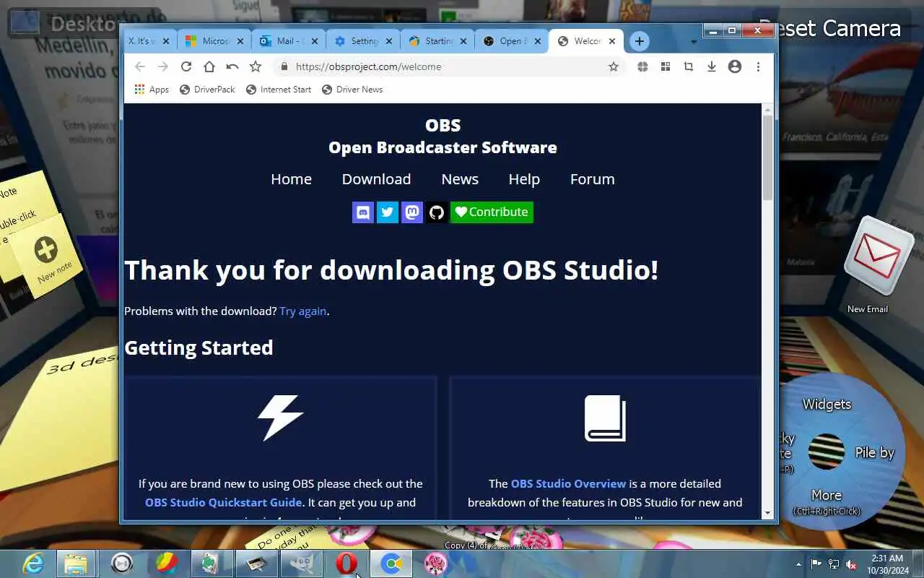This screenshot has height=578, width=924.
Task: Open News in OBS site navigation
Action: (x=460, y=179)
